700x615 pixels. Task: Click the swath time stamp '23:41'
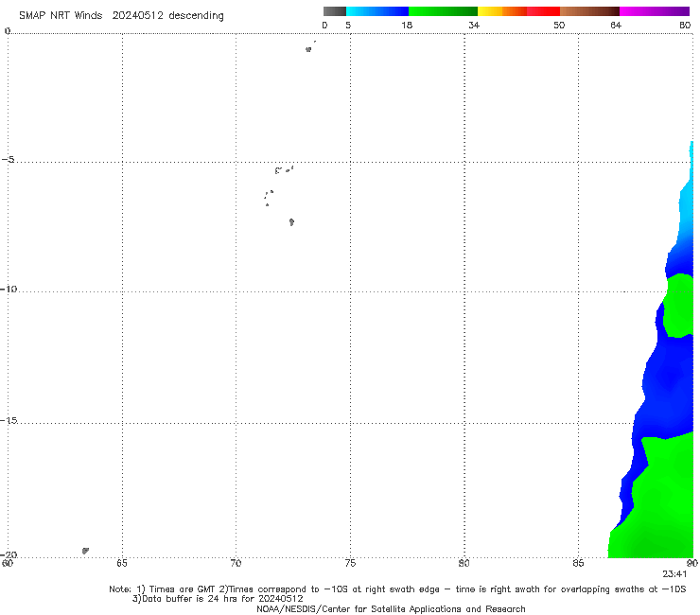pos(674,574)
